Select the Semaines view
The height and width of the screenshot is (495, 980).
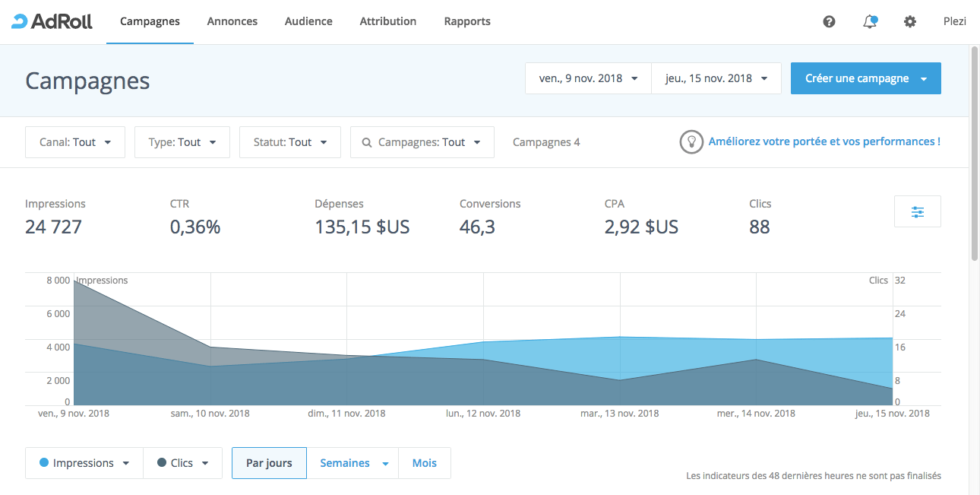tap(352, 463)
